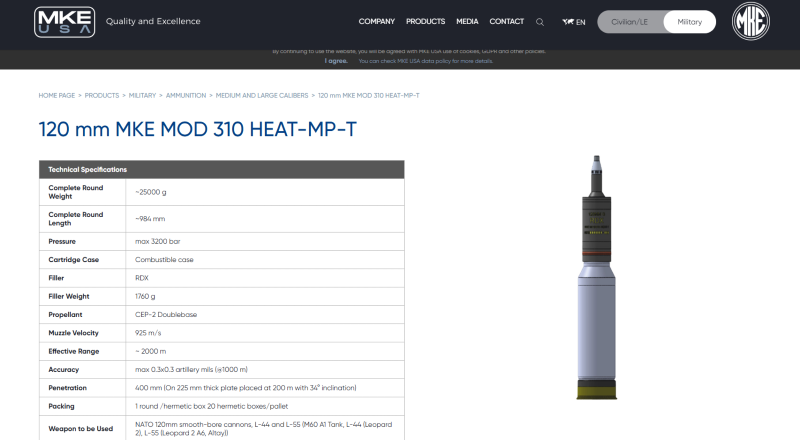The image size is (800, 440).
Task: Click the Filler Weight label
Action: (x=68, y=297)
